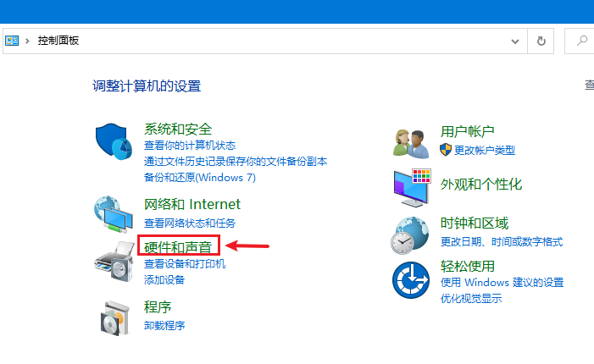Open the System and Security shield icon
594x364 pixels.
pos(114,141)
